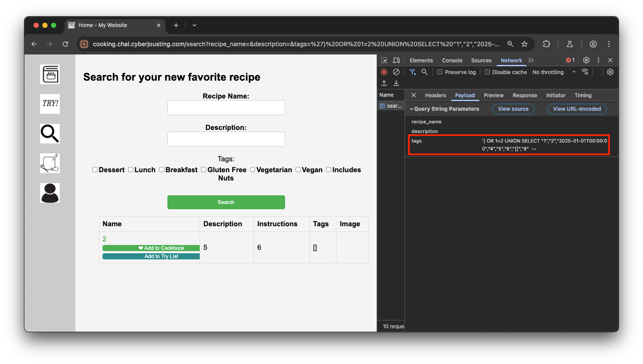Open DevTools settings gear
The image size is (643, 364).
click(586, 60)
